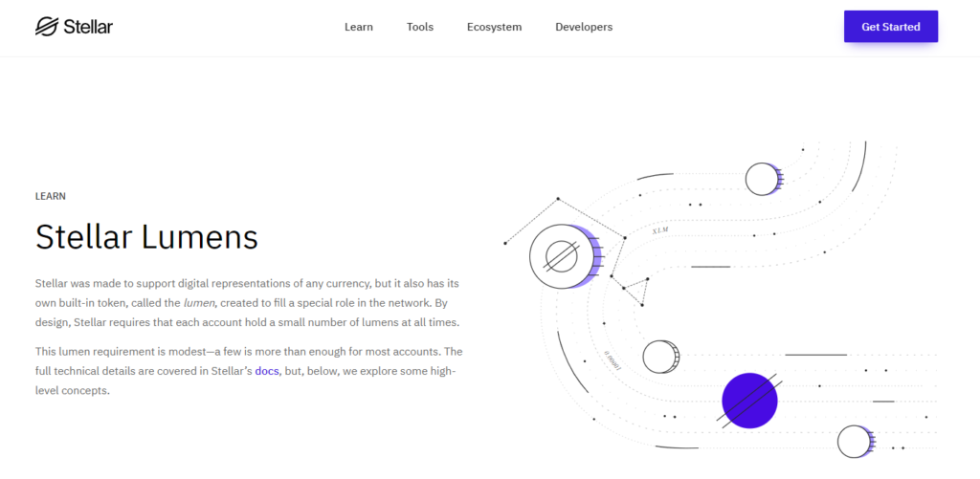Open the Ecosystem menu
The image size is (980, 479).
(495, 27)
